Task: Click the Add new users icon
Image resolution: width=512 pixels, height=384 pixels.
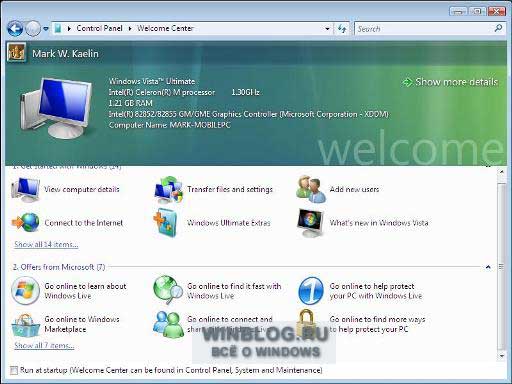Action: [311, 189]
